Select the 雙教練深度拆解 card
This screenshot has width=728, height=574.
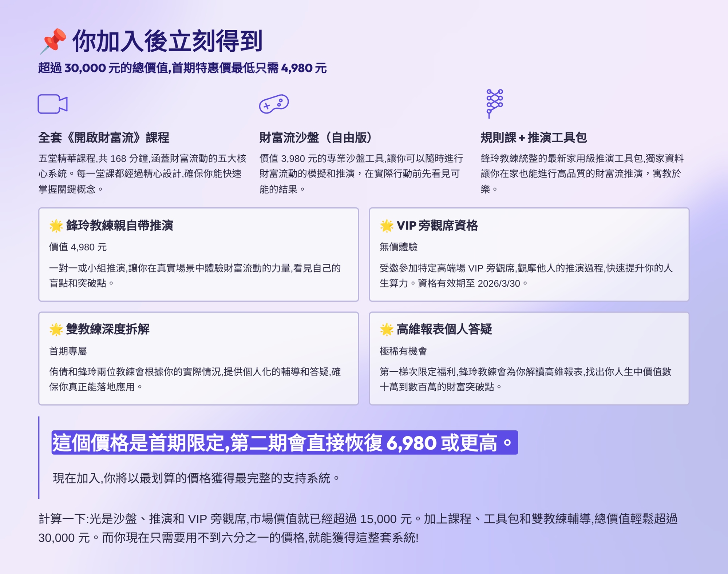point(198,358)
